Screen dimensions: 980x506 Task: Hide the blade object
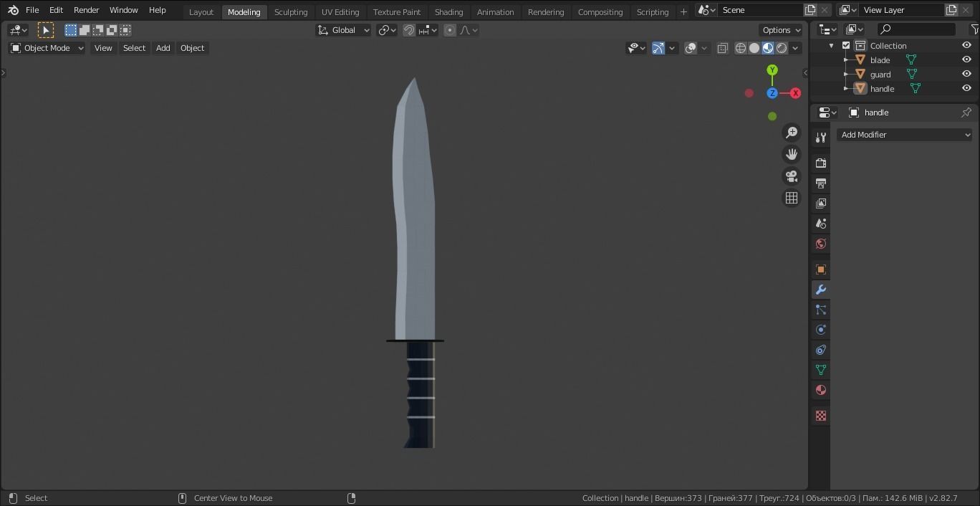click(x=966, y=60)
